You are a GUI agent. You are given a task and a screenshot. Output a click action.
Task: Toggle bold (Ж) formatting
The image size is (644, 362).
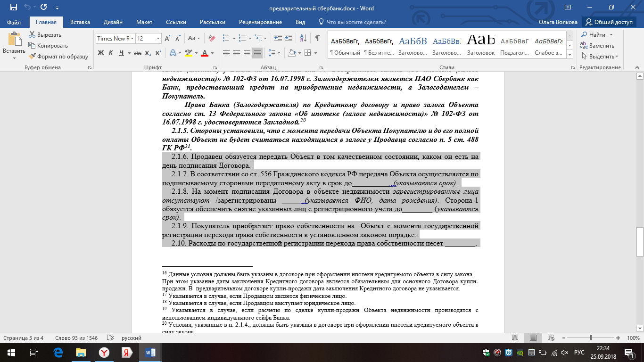point(100,53)
